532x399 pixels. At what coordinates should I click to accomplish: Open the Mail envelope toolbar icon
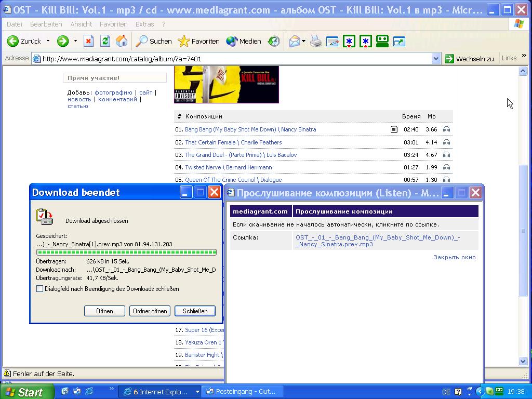(x=295, y=41)
